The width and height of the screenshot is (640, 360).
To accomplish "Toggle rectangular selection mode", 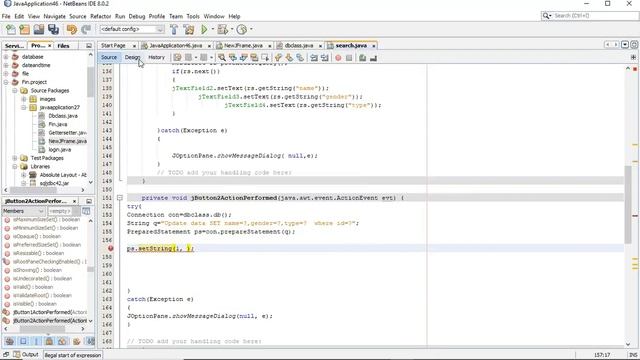I will [265, 58].
